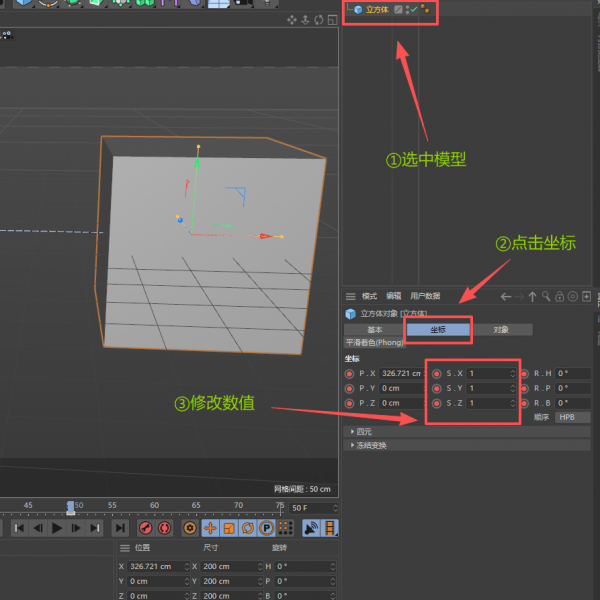Toggle the rotation keyframe channel icon
This screenshot has height=600, width=600.
pyautogui.click(x=248, y=527)
